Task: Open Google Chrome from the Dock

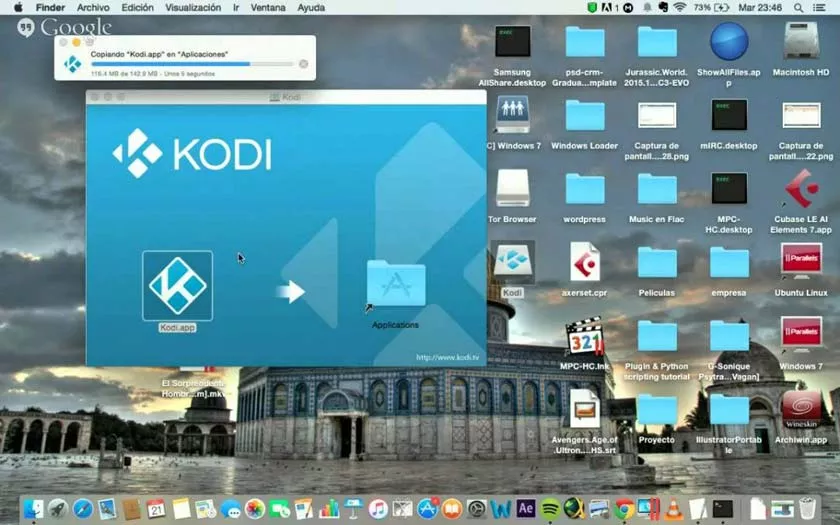Action: click(x=624, y=508)
